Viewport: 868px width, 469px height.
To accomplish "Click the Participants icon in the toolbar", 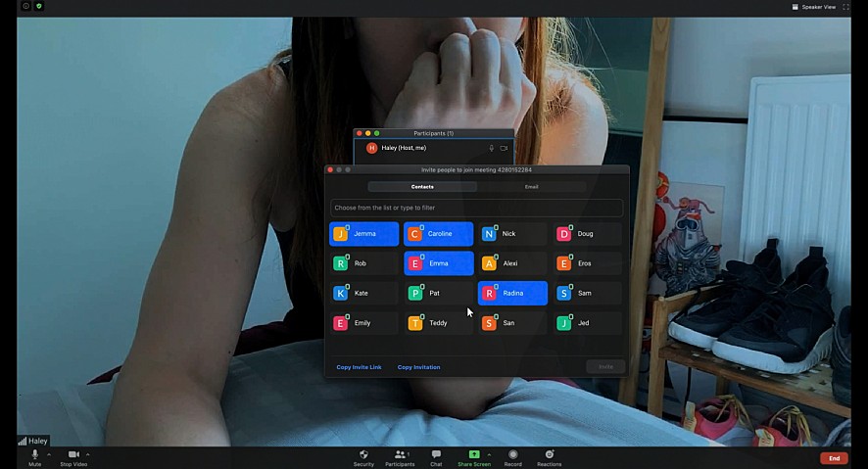I will [400, 455].
